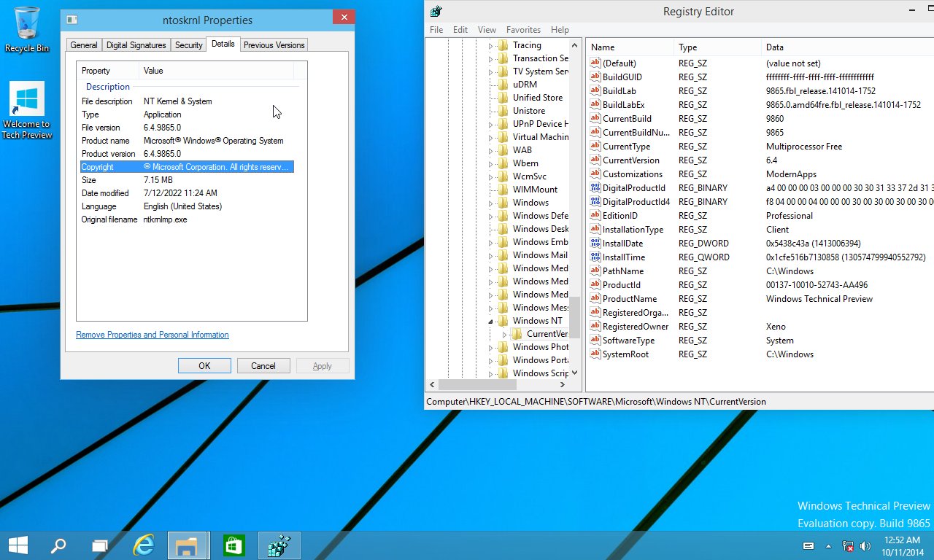Select the Original filename ntkrnlmp.exe row
Image resolution: width=934 pixels, height=560 pixels.
coord(187,219)
